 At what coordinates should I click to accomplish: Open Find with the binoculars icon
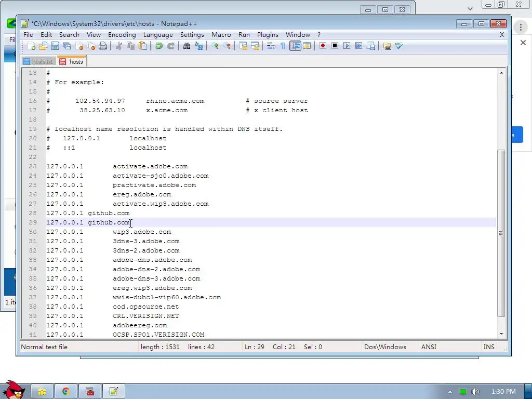tap(187, 46)
